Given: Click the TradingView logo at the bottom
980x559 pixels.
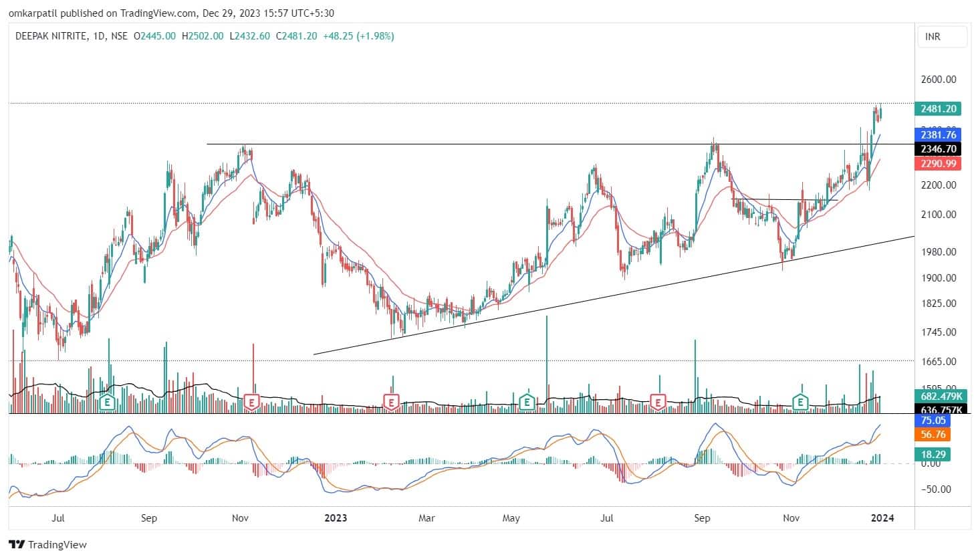Looking at the screenshot, I should coord(47,544).
